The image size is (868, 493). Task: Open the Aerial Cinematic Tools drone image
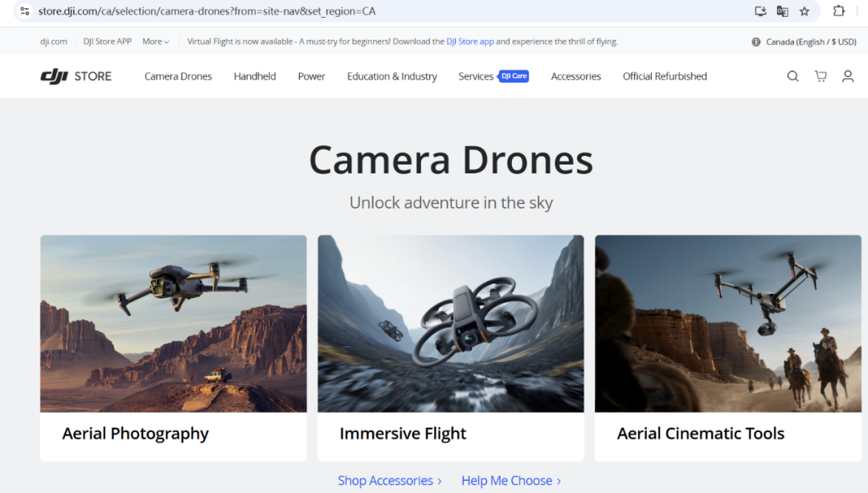click(x=728, y=324)
